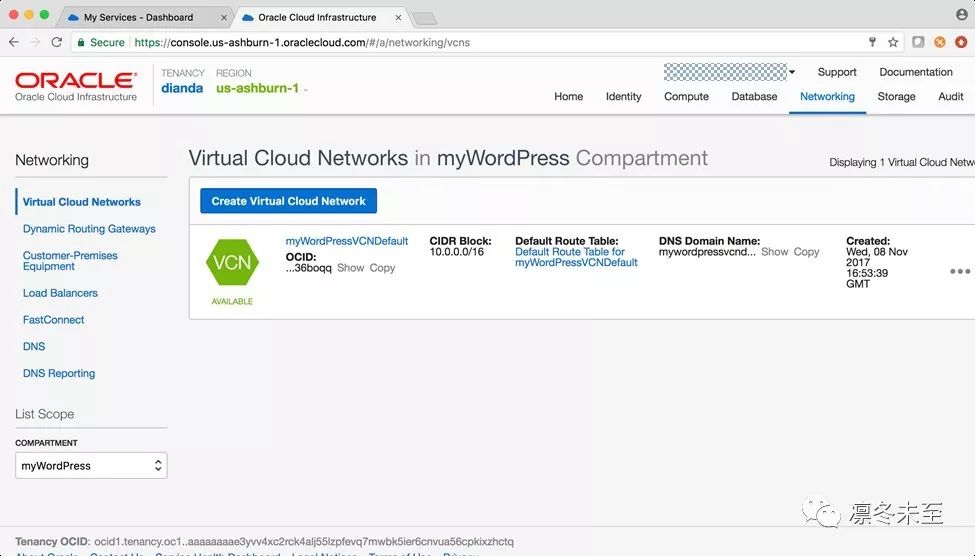Open the Networking menu
The width and height of the screenshot is (975, 556).
click(827, 96)
